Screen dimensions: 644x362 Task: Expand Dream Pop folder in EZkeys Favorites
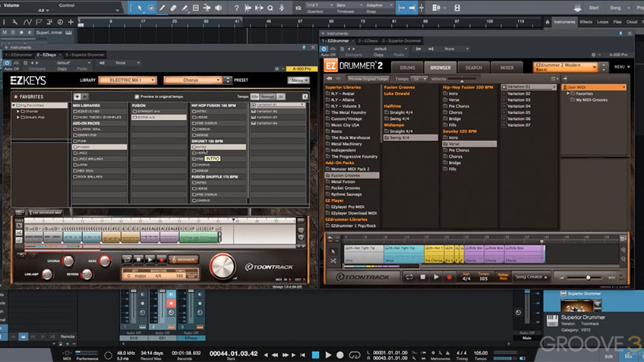coord(18,118)
